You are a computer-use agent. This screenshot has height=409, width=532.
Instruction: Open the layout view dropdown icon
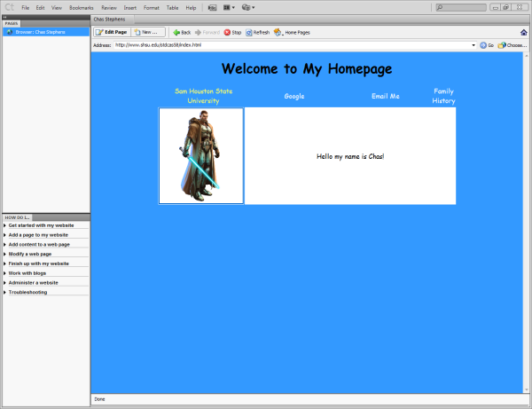click(229, 7)
